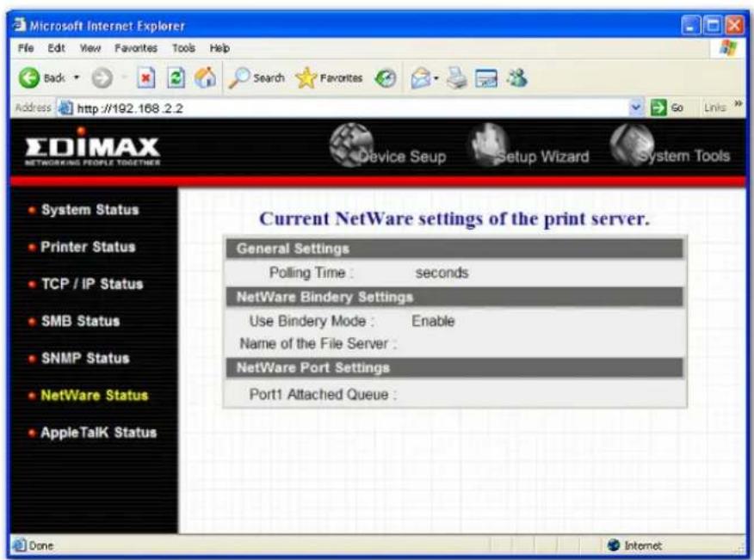This screenshot has height=560, width=754.
Task: Click the Done status bar text
Action: click(40, 545)
